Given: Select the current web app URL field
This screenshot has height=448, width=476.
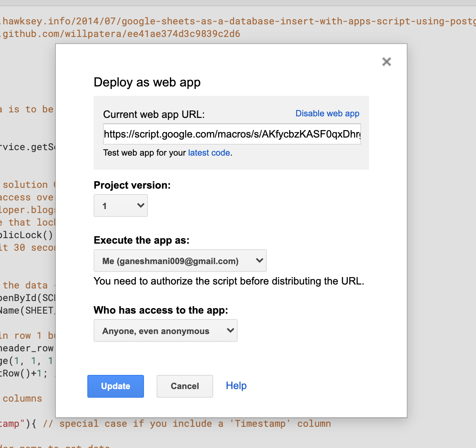Looking at the screenshot, I should click(232, 134).
